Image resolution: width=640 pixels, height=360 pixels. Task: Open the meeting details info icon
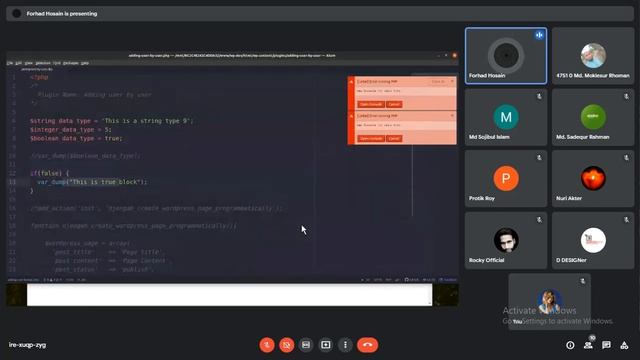570,345
